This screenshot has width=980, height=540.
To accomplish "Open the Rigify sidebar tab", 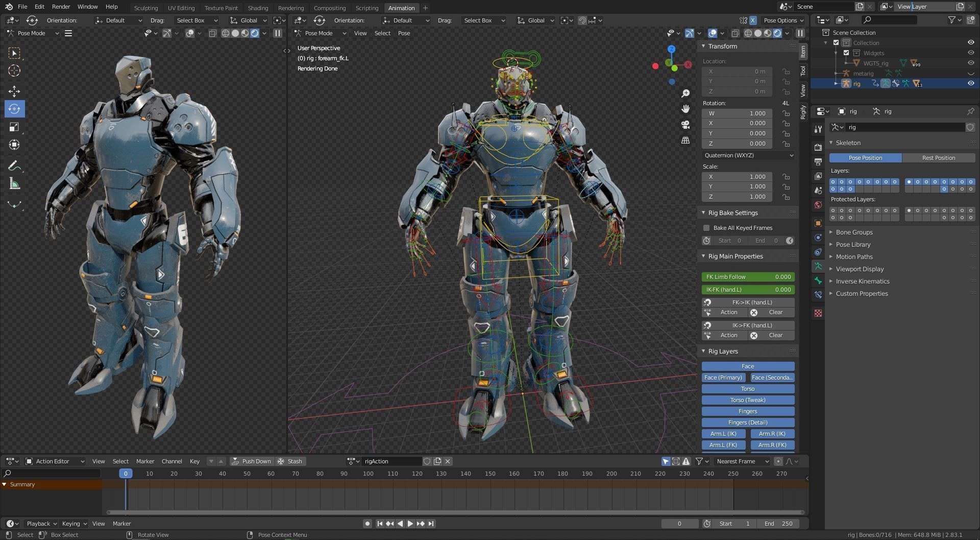I will pos(803,111).
